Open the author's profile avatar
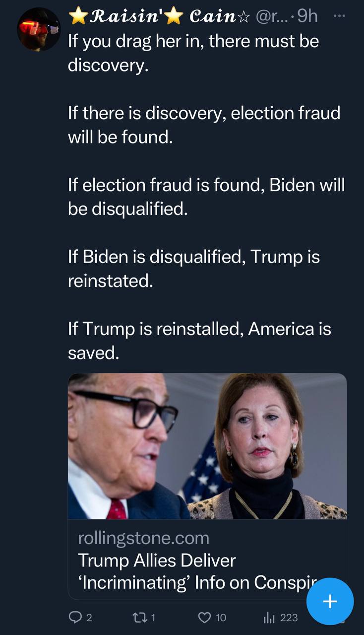 click(x=39, y=29)
